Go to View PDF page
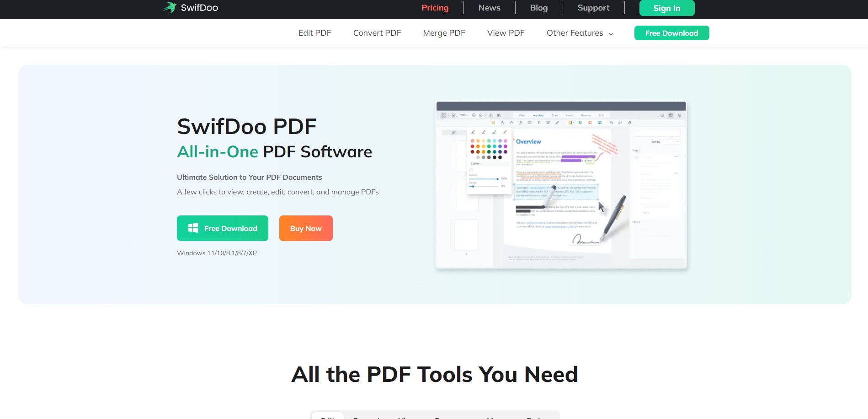The image size is (868, 419). [506, 33]
